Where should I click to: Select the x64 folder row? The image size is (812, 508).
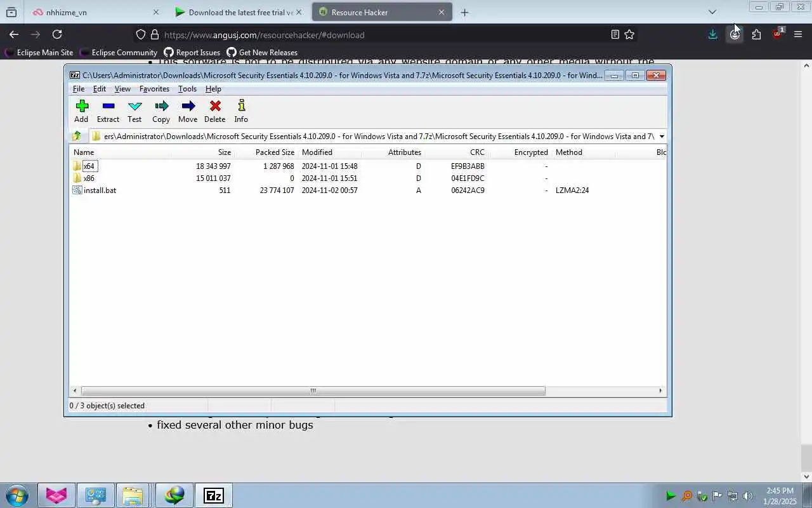coord(368,166)
